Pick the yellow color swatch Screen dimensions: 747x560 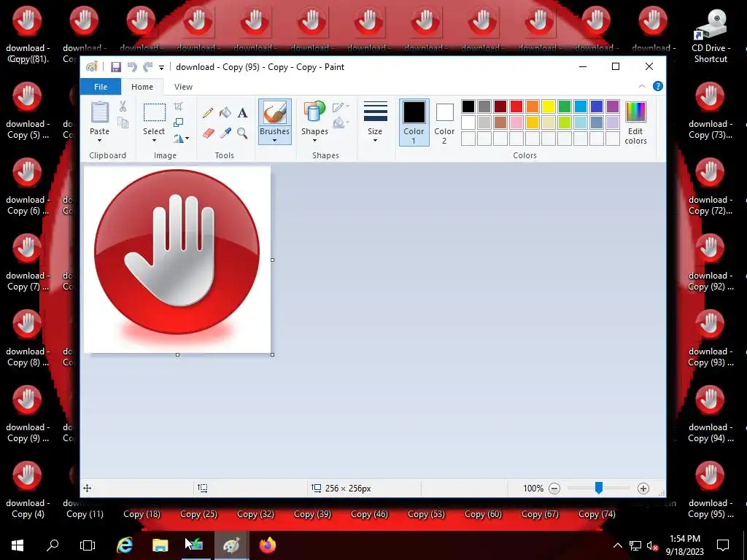point(549,106)
